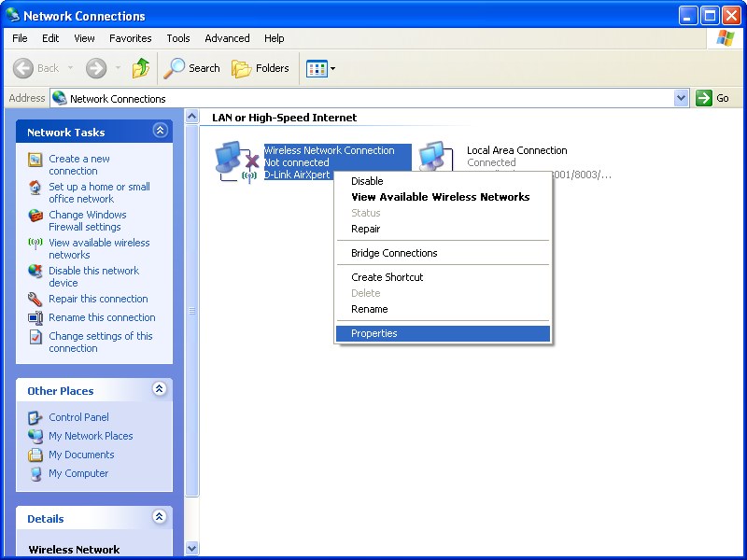
Task: Collapse the Network Tasks panel
Action: point(160,132)
